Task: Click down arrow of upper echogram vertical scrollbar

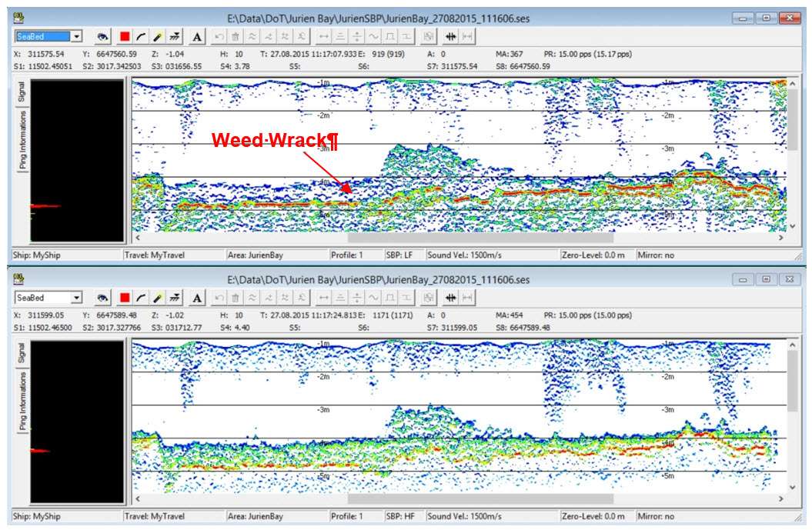Action: tap(793, 226)
